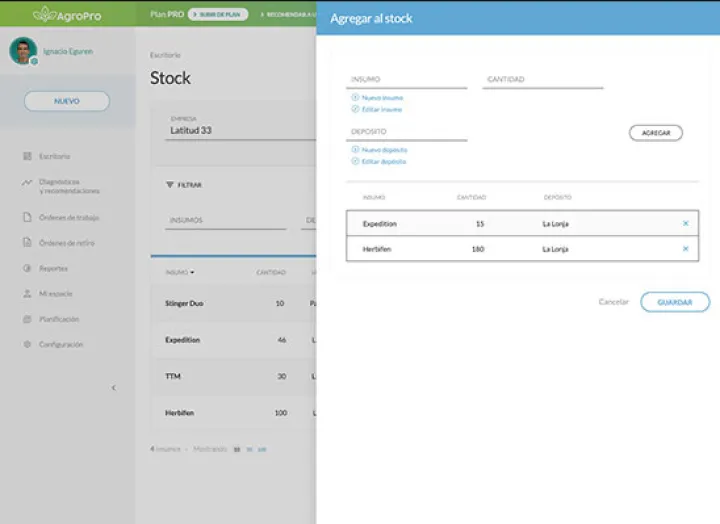Screen dimensions: 720x524
Task: Click the funnel icon next to Filtrar
Action: tap(169, 185)
